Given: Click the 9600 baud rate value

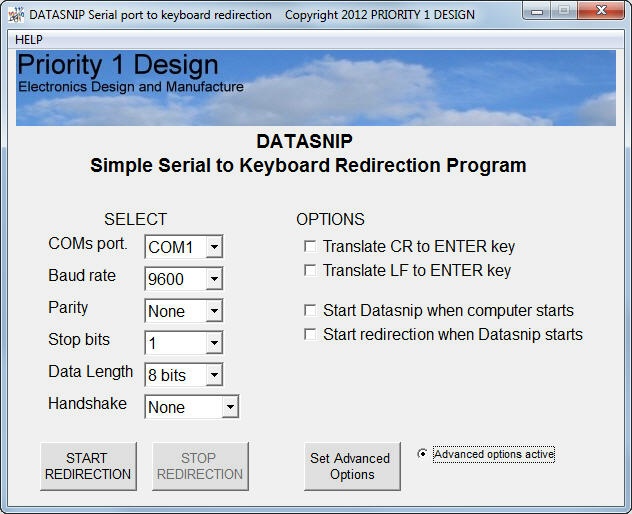Looking at the screenshot, I should click(x=176, y=279).
